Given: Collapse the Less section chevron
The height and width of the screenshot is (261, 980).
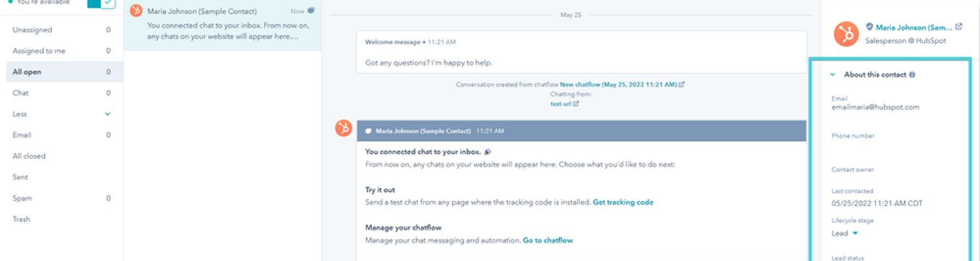Looking at the screenshot, I should [108, 114].
